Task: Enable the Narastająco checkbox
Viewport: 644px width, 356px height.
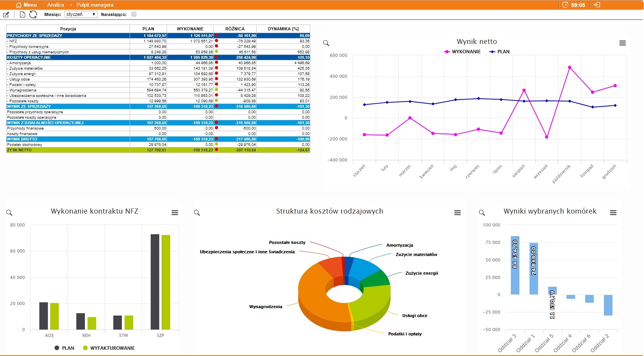Action: 134,14
